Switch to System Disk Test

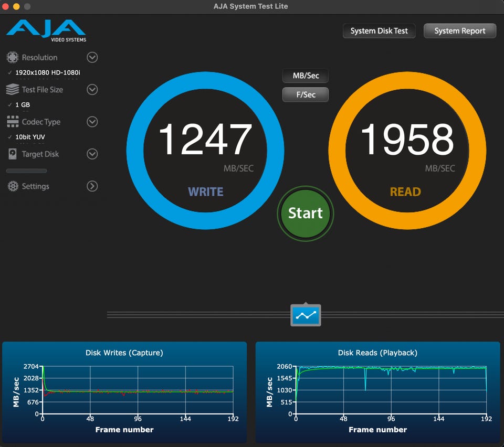[379, 31]
